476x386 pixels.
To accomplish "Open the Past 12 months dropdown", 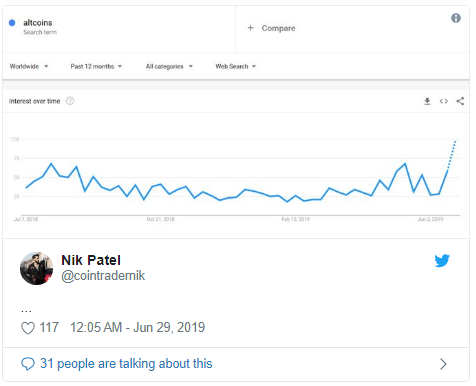I will [96, 66].
